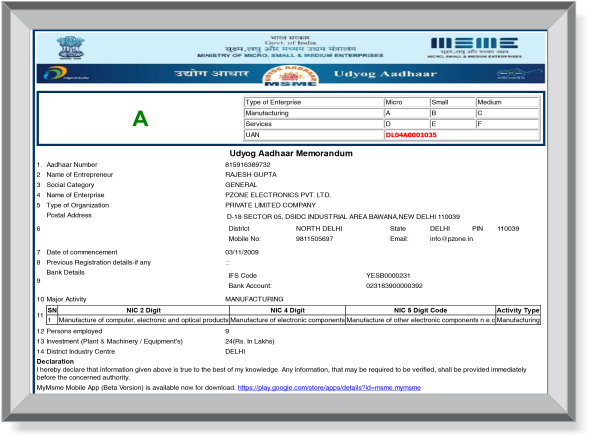Click the NIC 4 Digit column header
The image size is (589, 436).
click(287, 310)
